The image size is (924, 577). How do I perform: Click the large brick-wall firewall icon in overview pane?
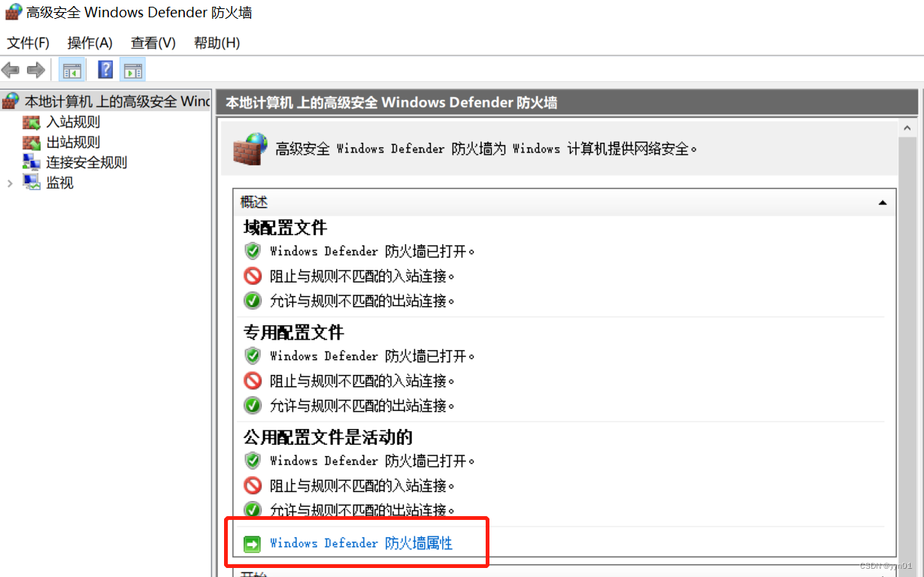[250, 149]
